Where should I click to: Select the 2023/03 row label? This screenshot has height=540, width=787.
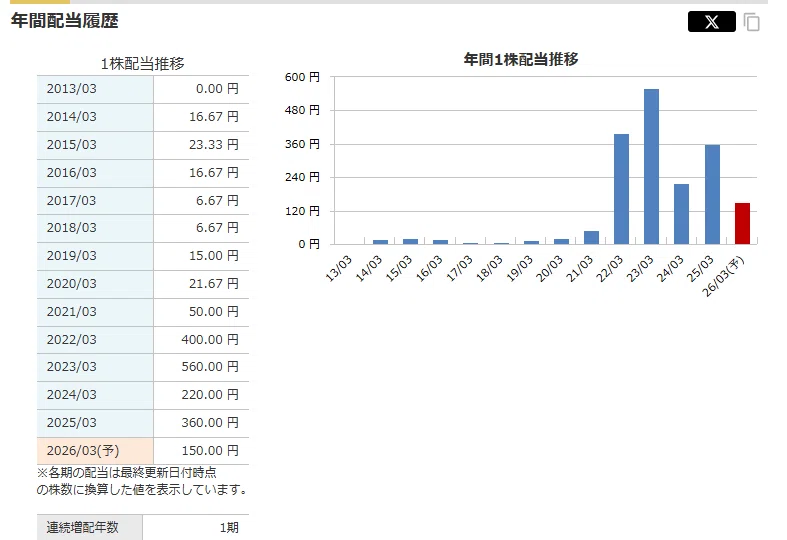pos(95,367)
